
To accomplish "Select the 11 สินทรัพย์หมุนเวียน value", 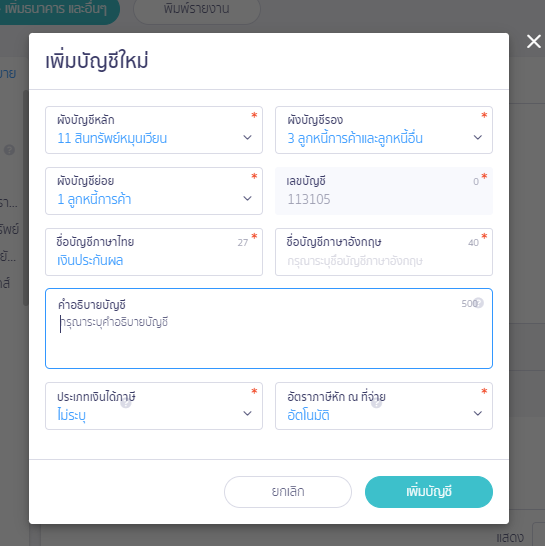I will pyautogui.click(x=112, y=139).
